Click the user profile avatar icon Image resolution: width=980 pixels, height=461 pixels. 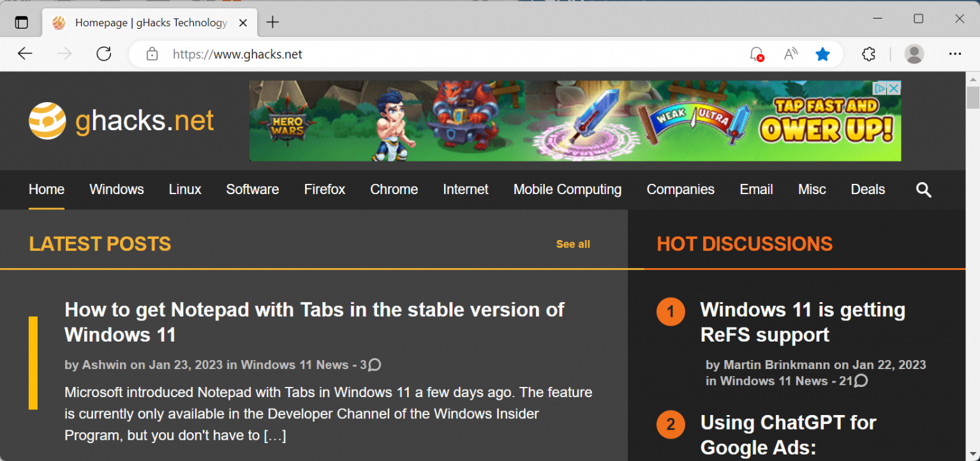pyautogui.click(x=914, y=54)
